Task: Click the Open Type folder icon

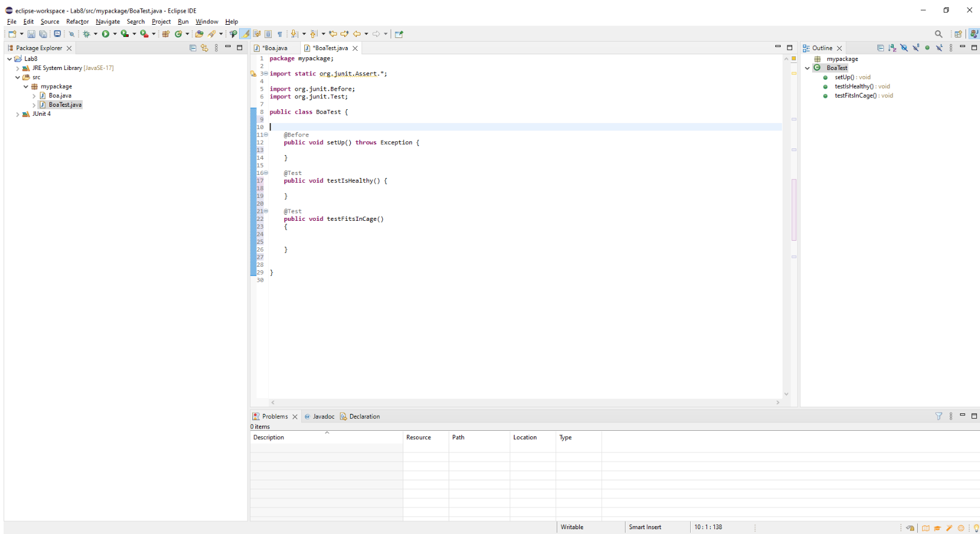Action: (199, 34)
